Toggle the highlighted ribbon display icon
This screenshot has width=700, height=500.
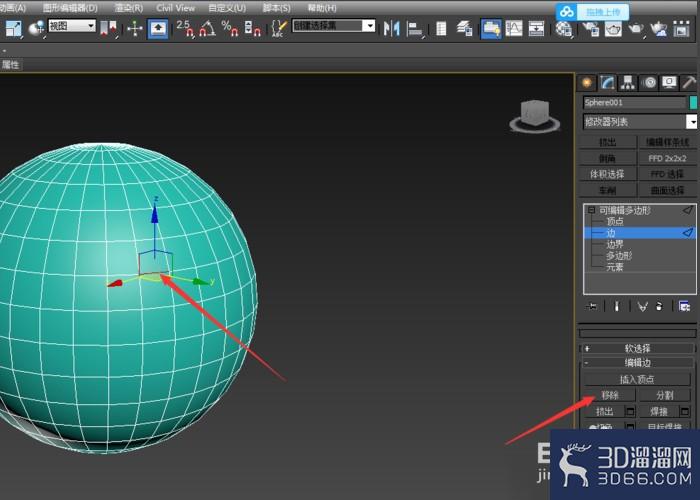click(491, 29)
